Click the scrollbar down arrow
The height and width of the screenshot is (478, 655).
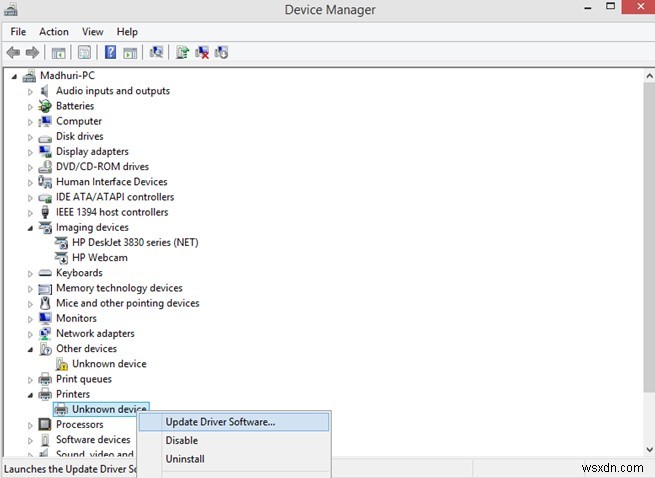pos(649,450)
